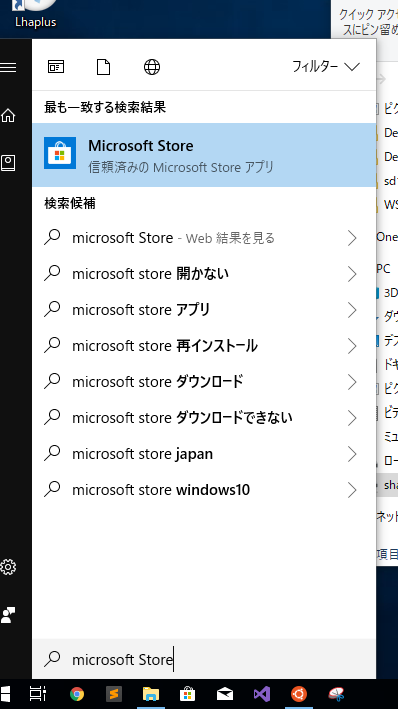Filter results by Apps icon

tap(56, 67)
